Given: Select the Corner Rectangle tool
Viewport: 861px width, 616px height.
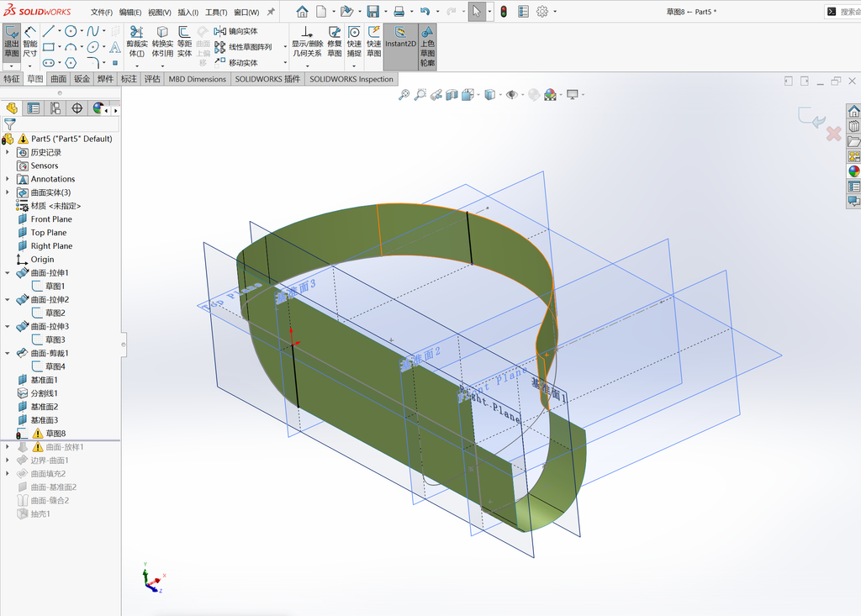Looking at the screenshot, I should click(x=49, y=47).
